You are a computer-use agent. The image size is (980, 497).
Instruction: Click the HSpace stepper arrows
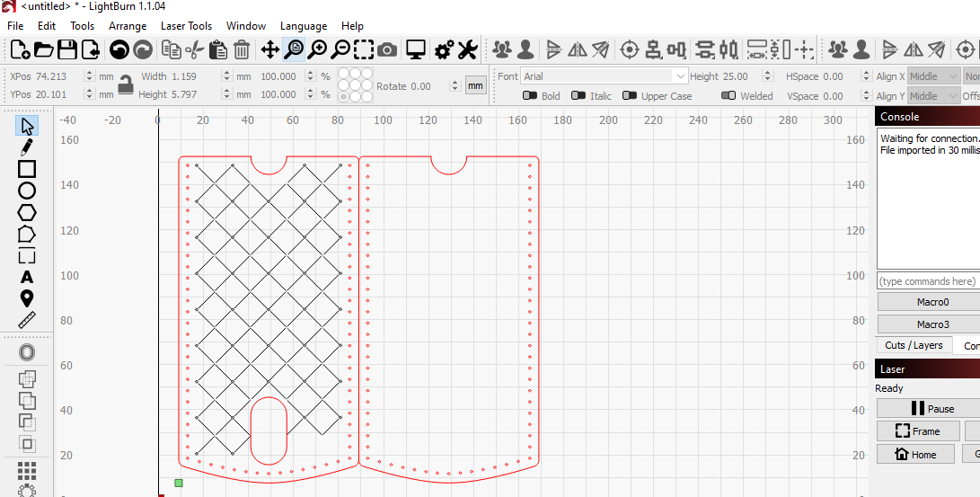(866, 76)
